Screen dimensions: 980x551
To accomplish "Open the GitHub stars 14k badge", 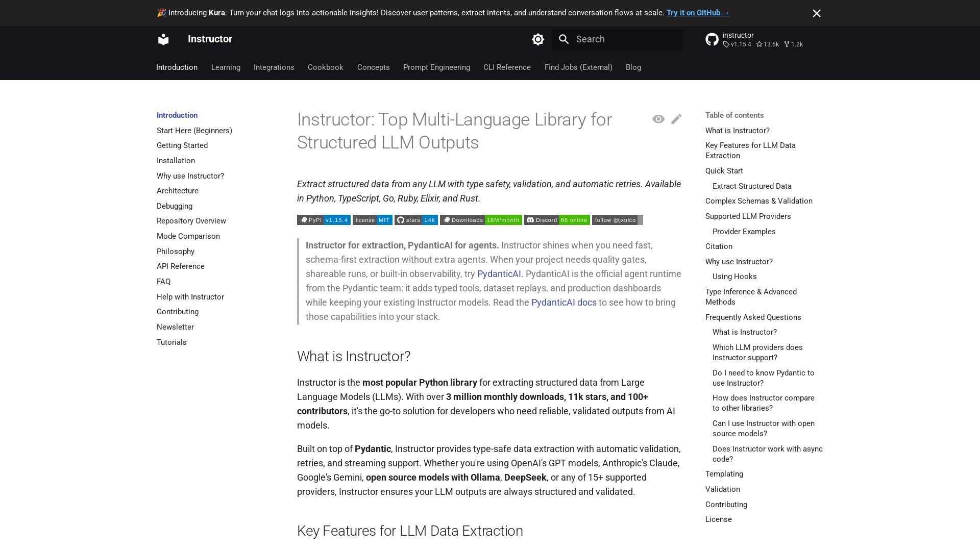I will point(416,220).
